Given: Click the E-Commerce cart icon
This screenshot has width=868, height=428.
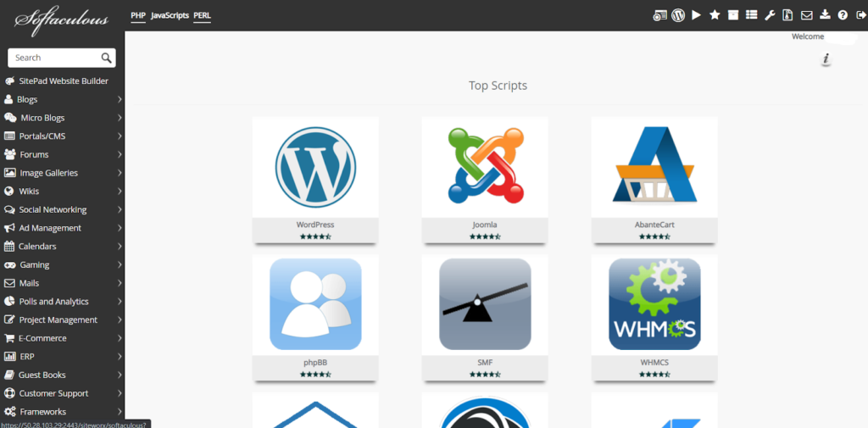Looking at the screenshot, I should point(9,338).
